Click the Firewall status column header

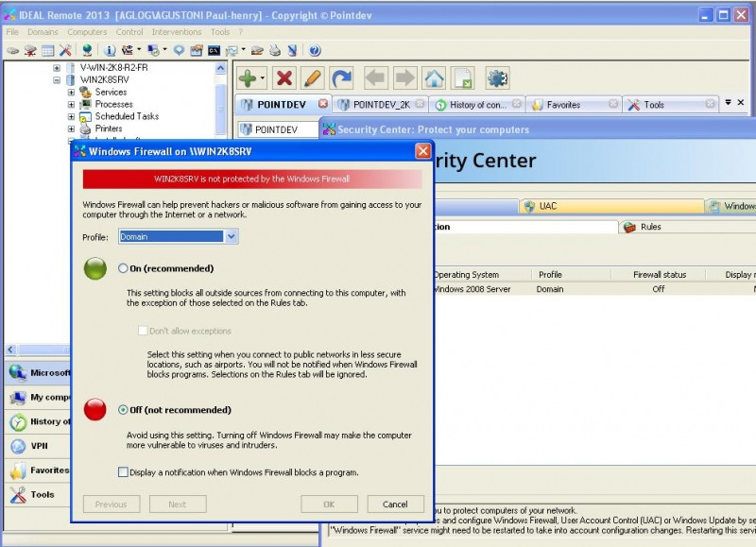(659, 275)
